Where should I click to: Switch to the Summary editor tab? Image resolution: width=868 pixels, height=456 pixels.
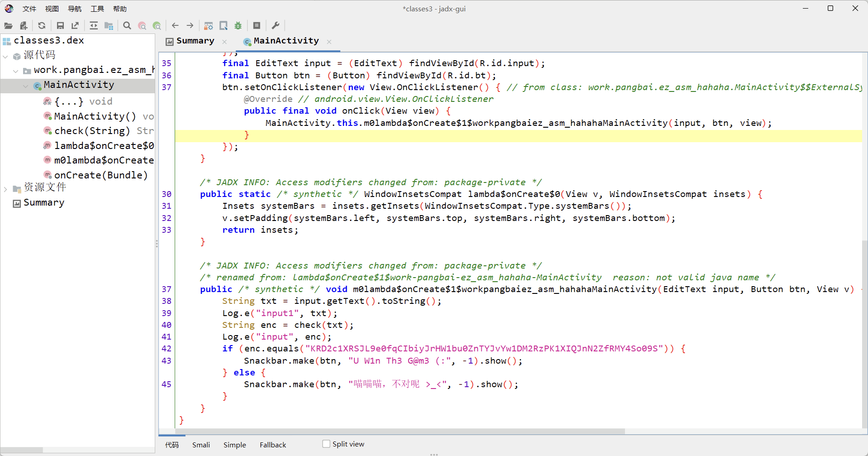195,41
